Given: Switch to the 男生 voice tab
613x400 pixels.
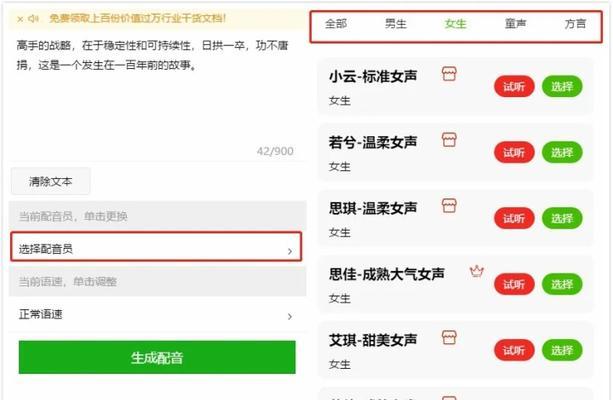Looking at the screenshot, I should point(396,24).
